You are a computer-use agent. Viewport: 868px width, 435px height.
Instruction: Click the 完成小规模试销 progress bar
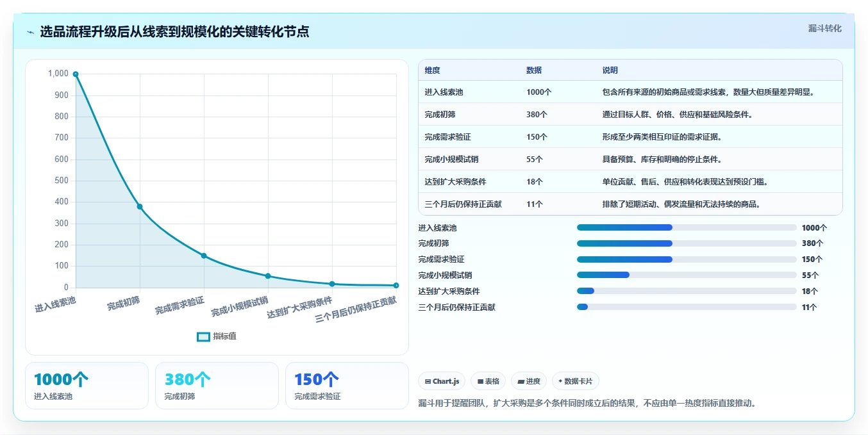click(x=687, y=275)
